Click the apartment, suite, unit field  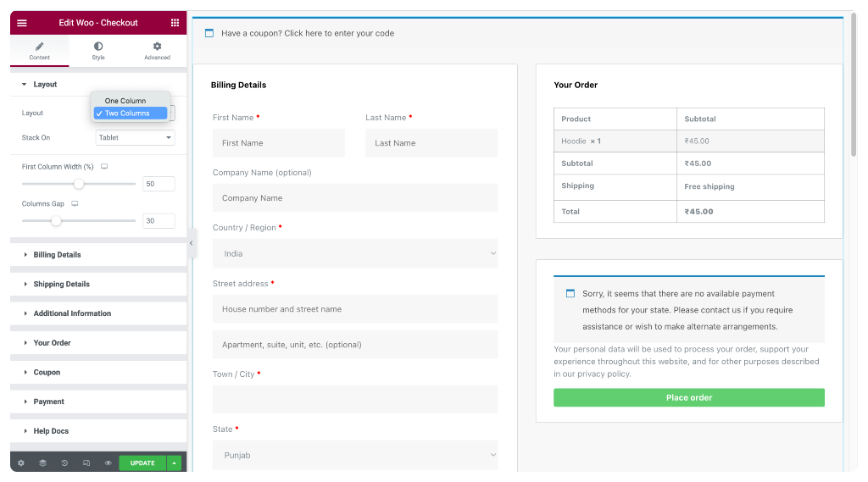point(355,344)
